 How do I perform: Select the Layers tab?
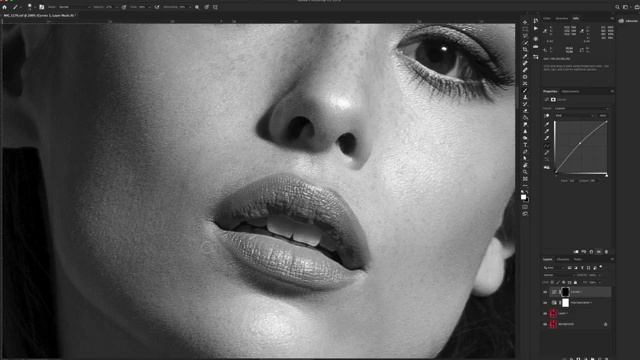click(x=547, y=259)
